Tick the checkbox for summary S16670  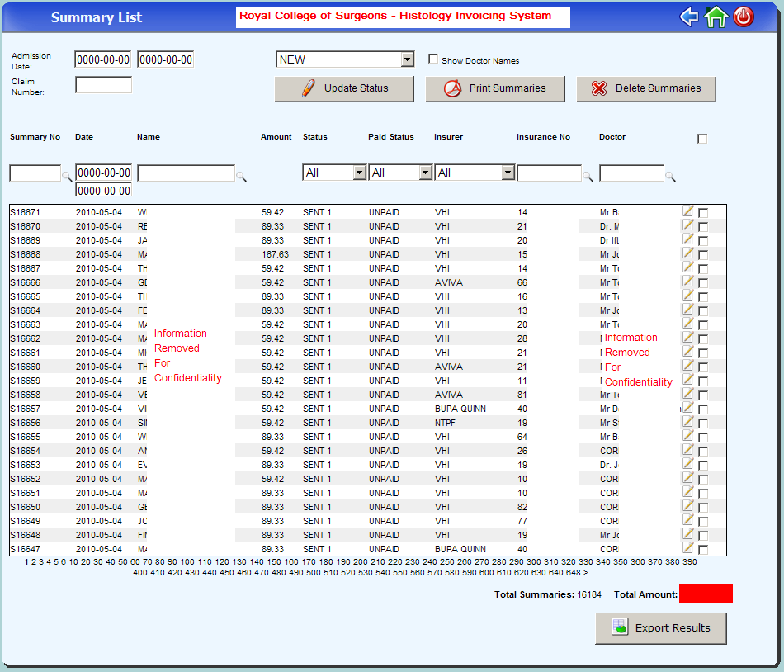703,227
